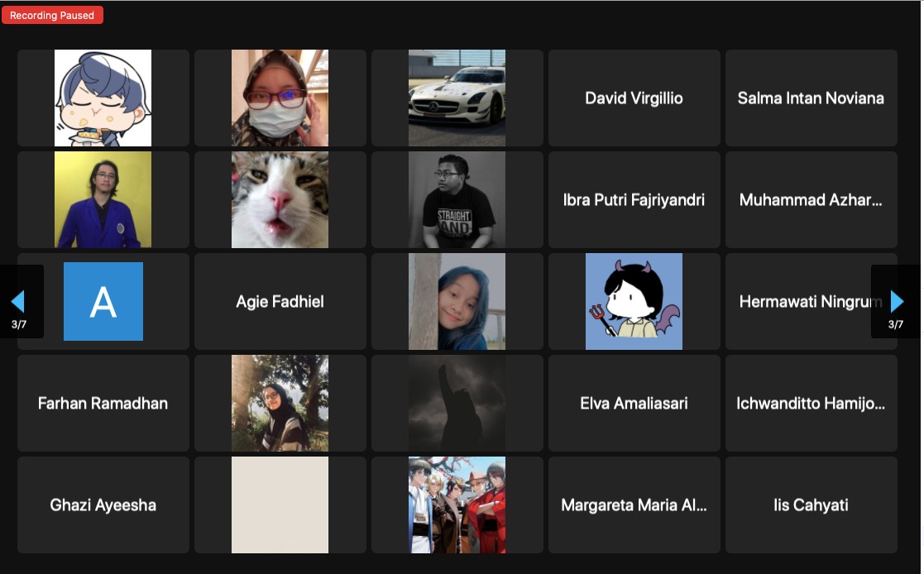Select the man in blue jacket tile
The width and height of the screenshot is (924, 574).
pyautogui.click(x=103, y=200)
